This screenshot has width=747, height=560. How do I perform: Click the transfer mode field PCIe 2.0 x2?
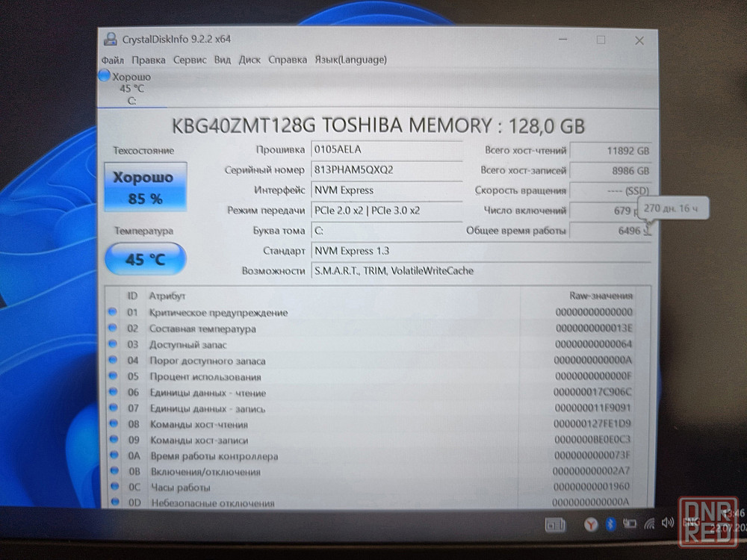(x=386, y=211)
